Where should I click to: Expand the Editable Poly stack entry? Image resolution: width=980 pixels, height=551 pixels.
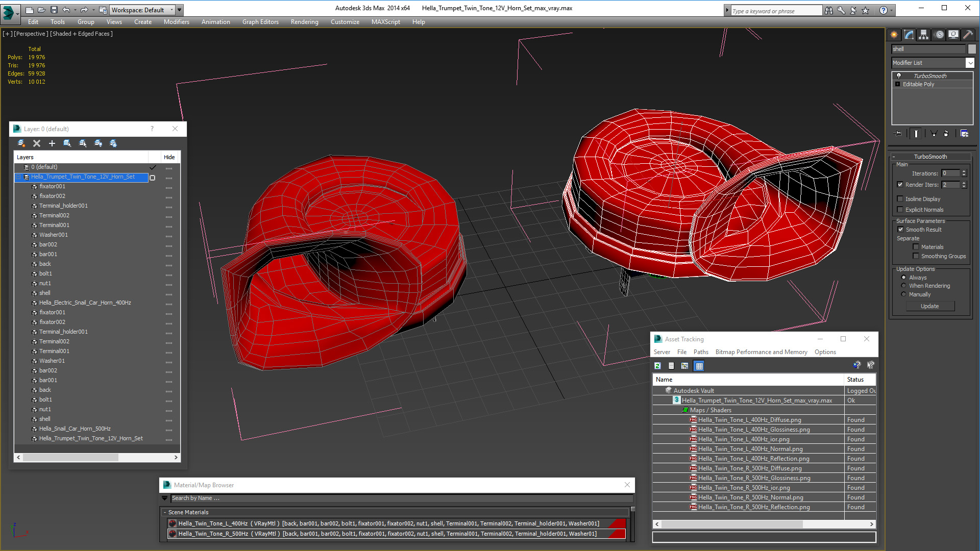[x=898, y=84]
